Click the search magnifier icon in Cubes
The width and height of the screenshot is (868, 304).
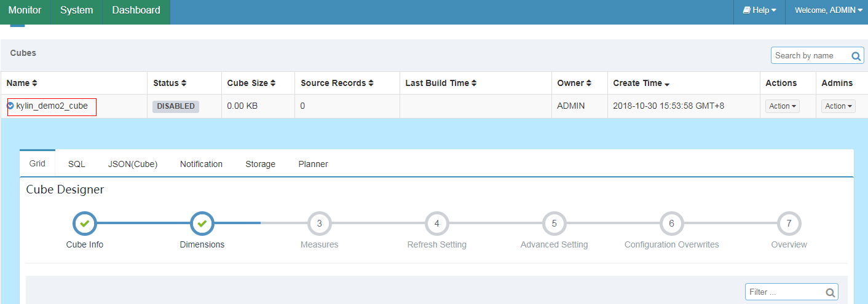(856, 56)
